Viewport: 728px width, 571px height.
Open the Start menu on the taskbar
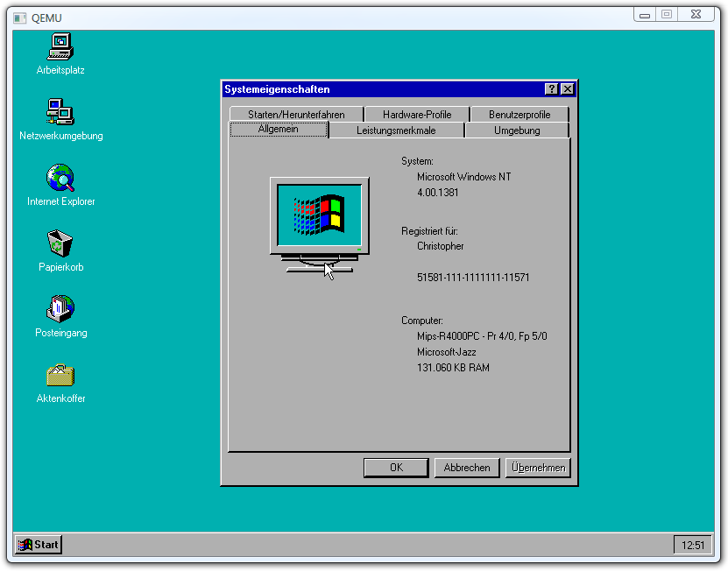pos(39,545)
